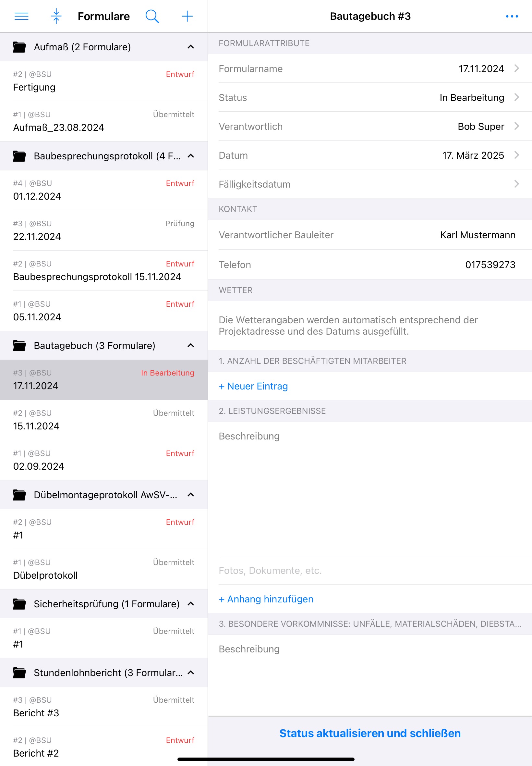The width and height of the screenshot is (532, 766).
Task: Change the Verantwortlich Bob Super field
Action: coord(370,126)
